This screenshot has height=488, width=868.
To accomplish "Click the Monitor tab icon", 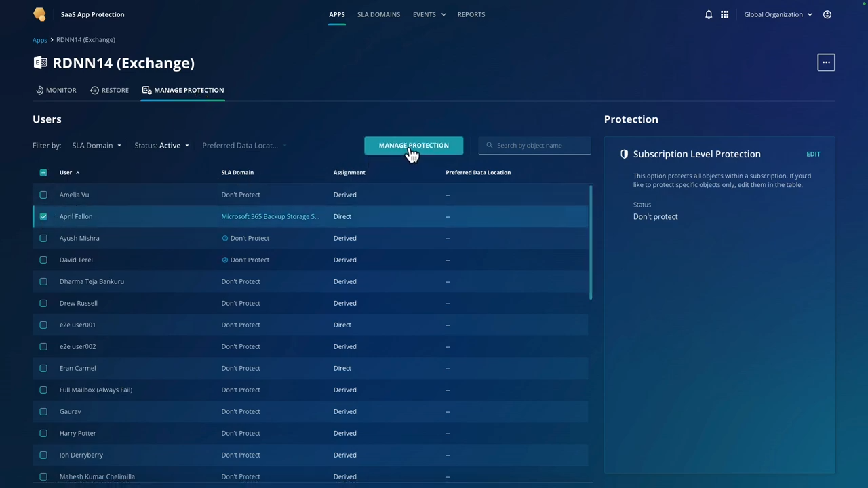I will [39, 90].
